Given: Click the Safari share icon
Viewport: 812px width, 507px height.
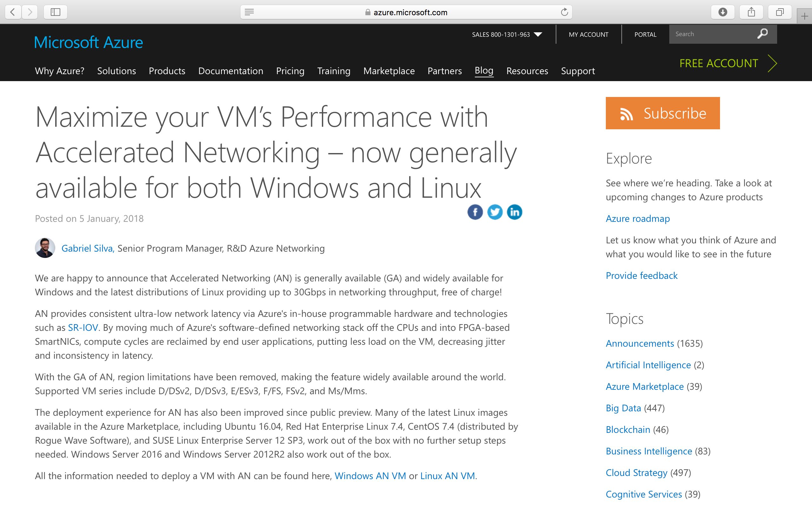Looking at the screenshot, I should (751, 12).
